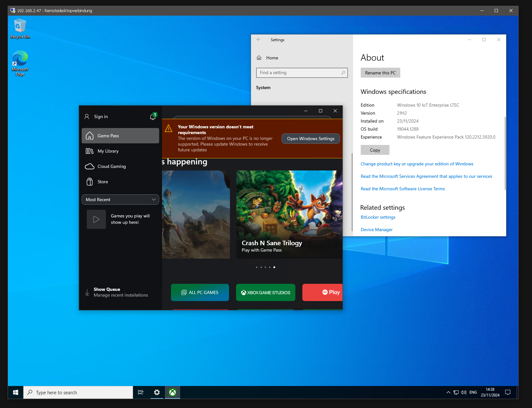Open the left featured game artwork card
The image size is (532, 408).
pos(196,215)
